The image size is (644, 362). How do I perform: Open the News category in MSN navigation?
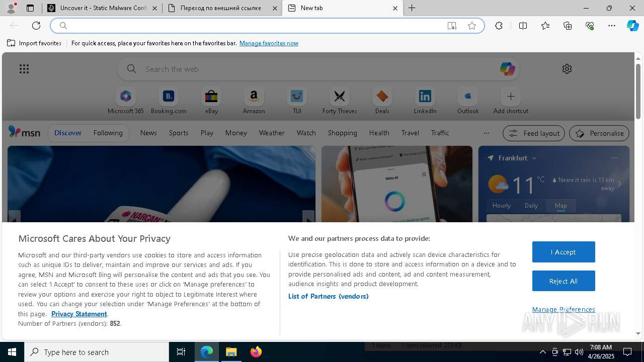pyautogui.click(x=148, y=133)
